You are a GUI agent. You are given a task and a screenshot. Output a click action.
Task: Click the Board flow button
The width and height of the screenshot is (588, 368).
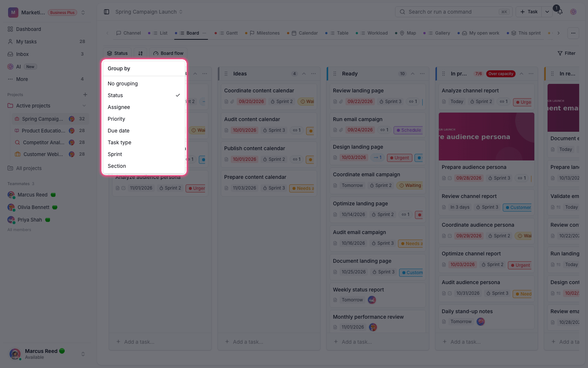[168, 53]
